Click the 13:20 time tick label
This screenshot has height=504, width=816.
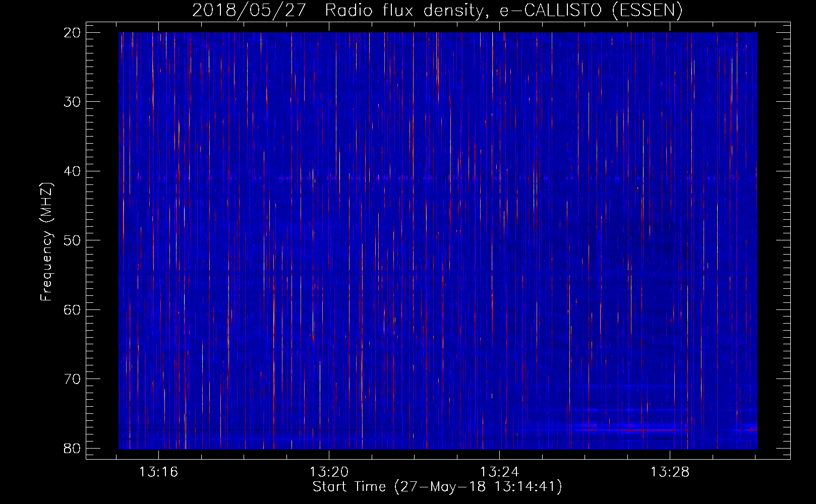pos(329,472)
